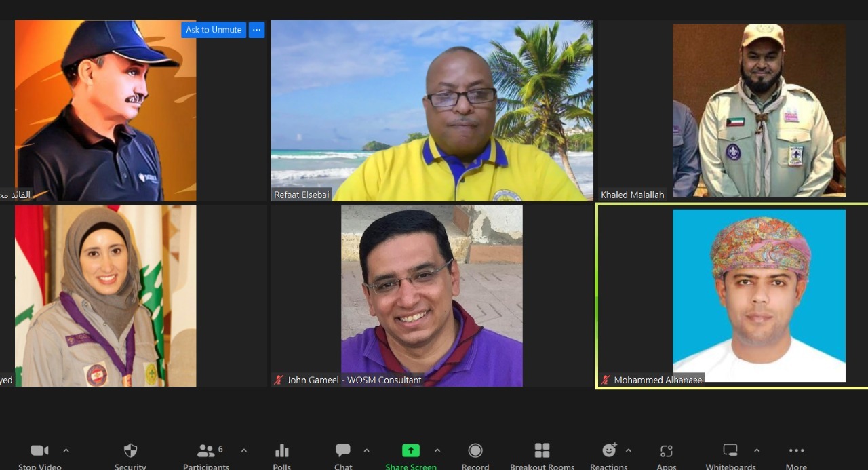
Task: Open the Chat panel
Action: point(343,451)
